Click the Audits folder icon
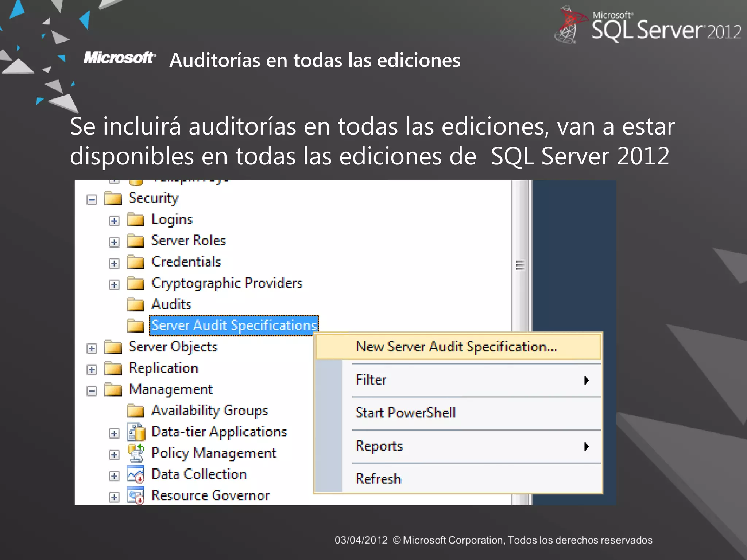 point(136,304)
